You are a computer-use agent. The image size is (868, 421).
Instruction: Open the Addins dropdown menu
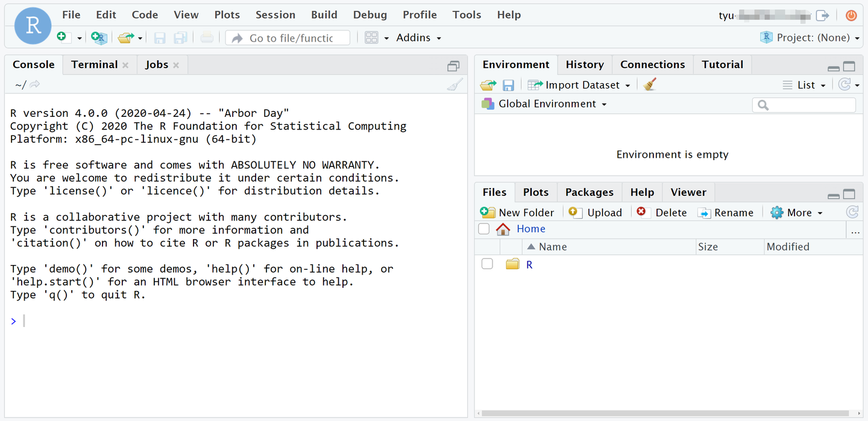tap(418, 38)
